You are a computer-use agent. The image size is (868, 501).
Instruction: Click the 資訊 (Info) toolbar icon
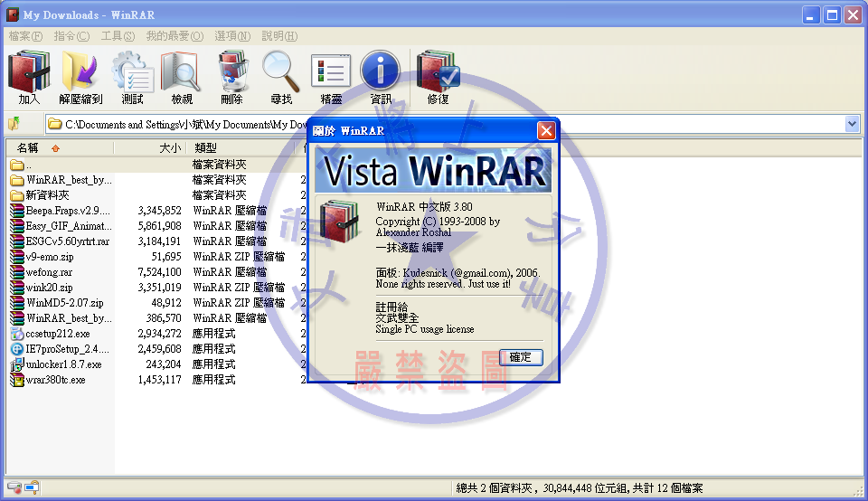(381, 71)
